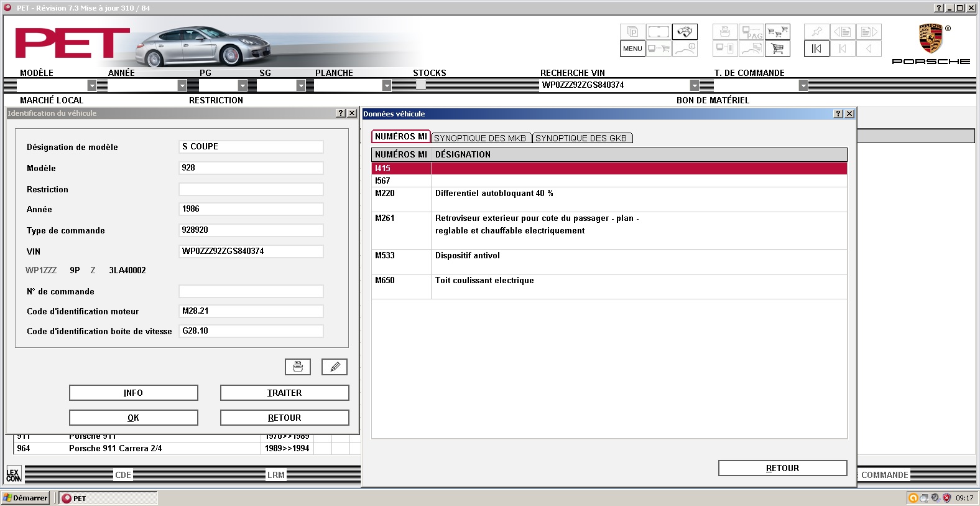
Task: Open the RECHERCHE VIN dropdown arrow
Action: click(695, 85)
